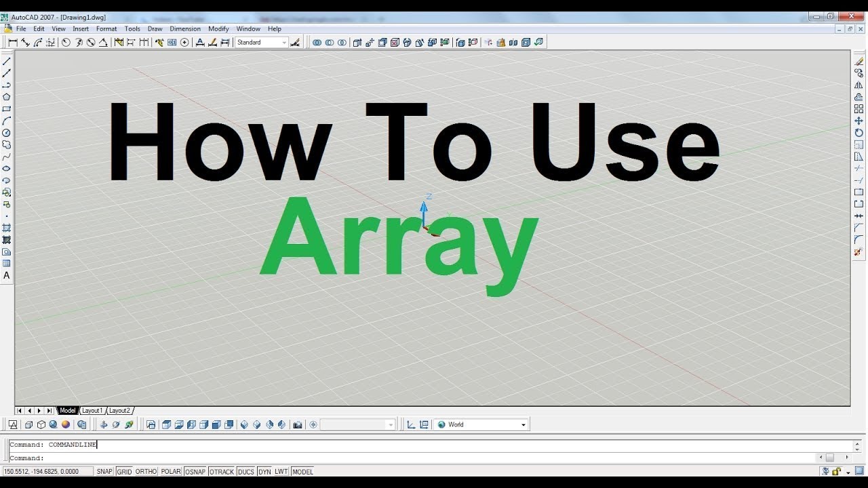Open the Format menu

(106, 28)
